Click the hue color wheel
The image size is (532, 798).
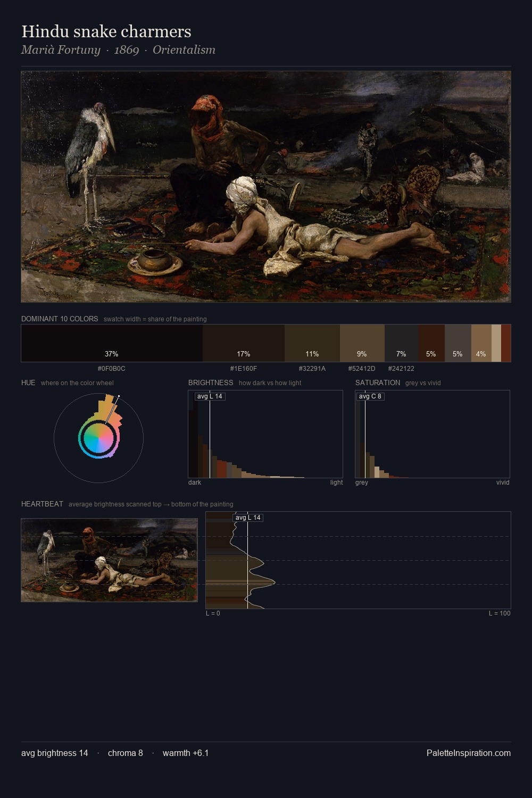(x=98, y=438)
